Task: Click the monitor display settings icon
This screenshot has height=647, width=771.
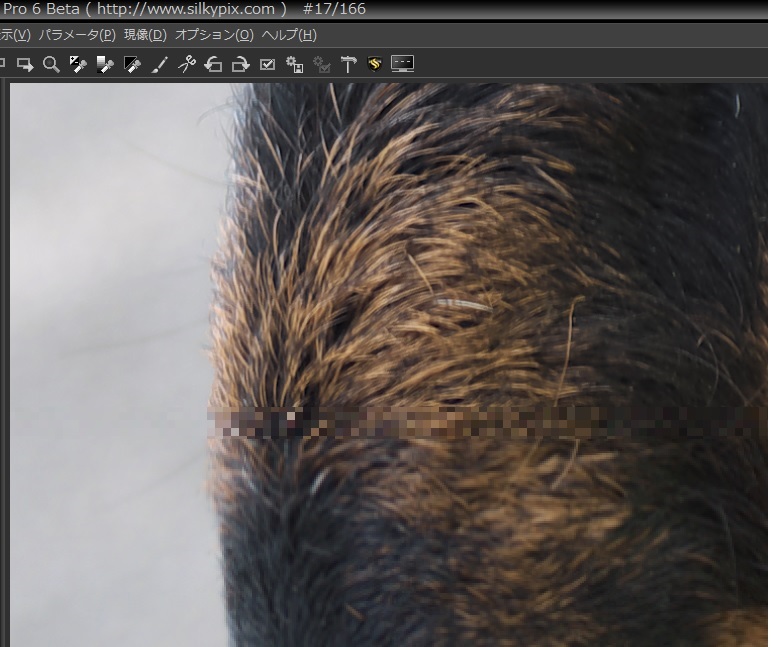Action: point(402,64)
